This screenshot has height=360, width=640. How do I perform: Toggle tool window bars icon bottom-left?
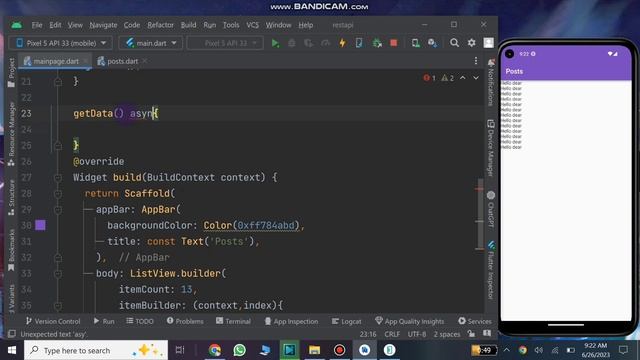tap(12, 334)
